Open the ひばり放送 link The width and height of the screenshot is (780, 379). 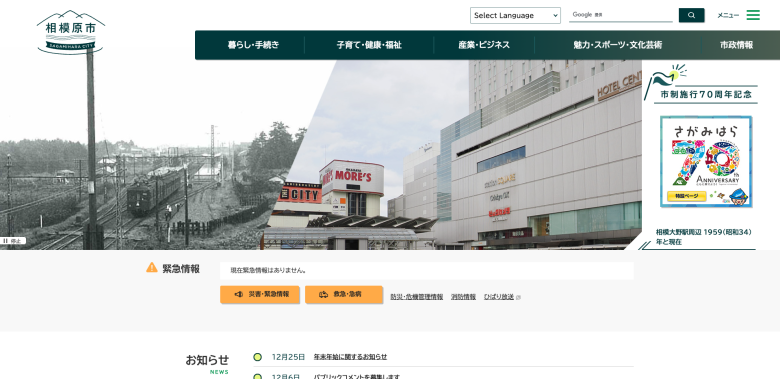[498, 297]
